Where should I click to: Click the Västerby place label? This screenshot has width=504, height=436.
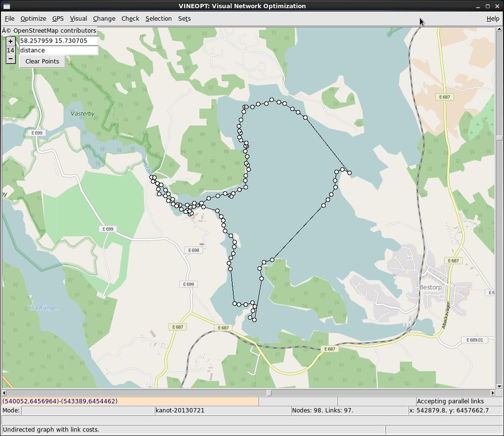pos(83,114)
